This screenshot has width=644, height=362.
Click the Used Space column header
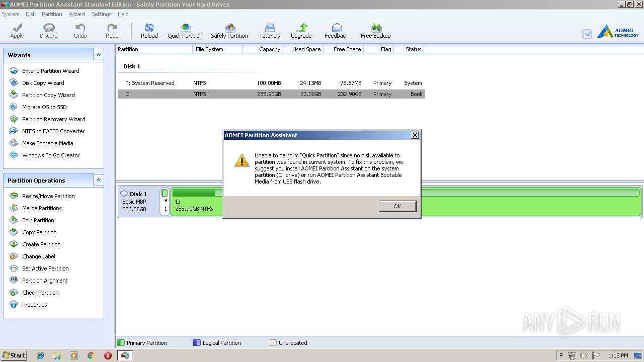(x=303, y=49)
